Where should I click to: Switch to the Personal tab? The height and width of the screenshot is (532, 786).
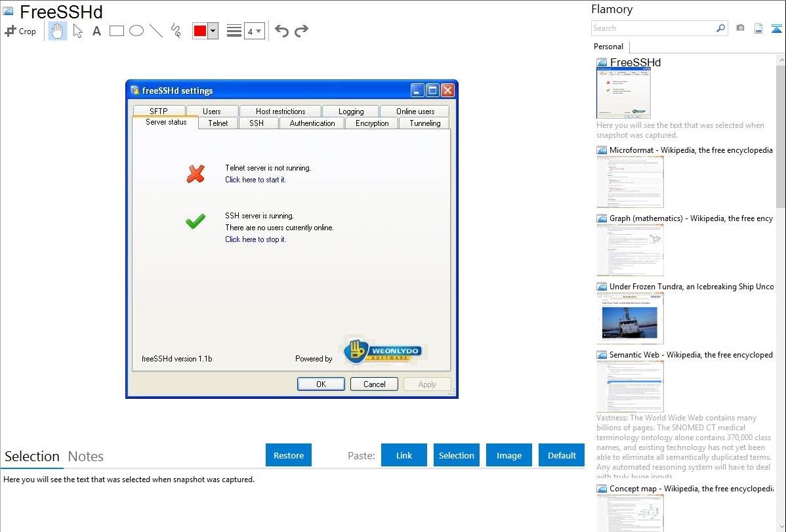pyautogui.click(x=609, y=47)
